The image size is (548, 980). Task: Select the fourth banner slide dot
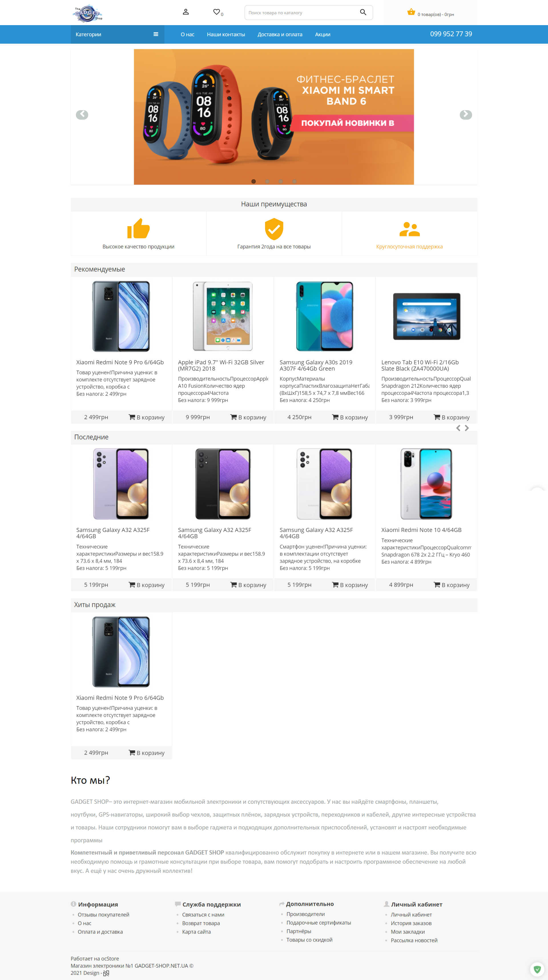[294, 182]
